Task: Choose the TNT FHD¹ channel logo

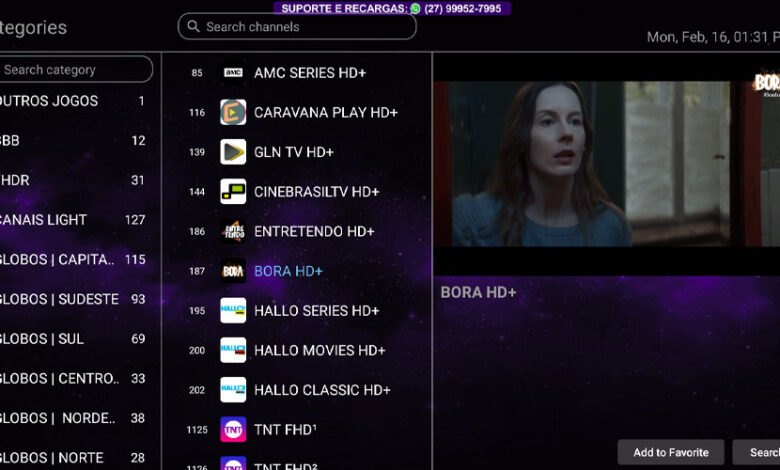Action: click(233, 430)
